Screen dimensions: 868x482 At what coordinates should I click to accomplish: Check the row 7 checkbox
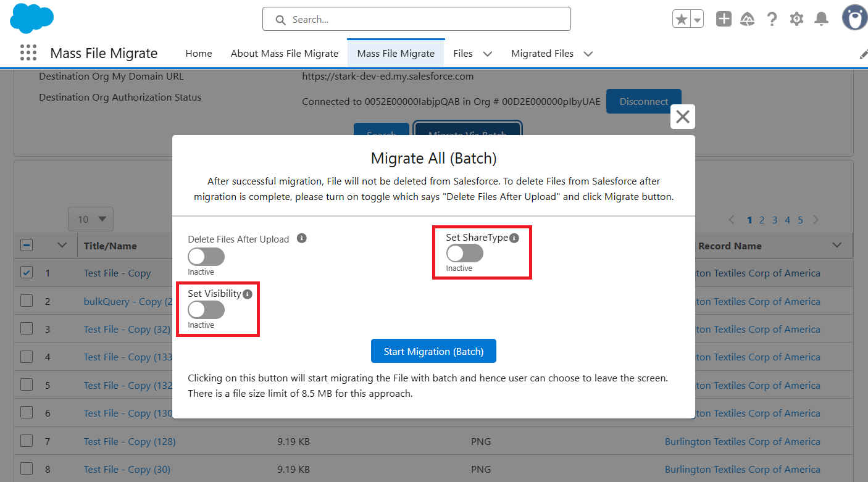click(x=27, y=441)
